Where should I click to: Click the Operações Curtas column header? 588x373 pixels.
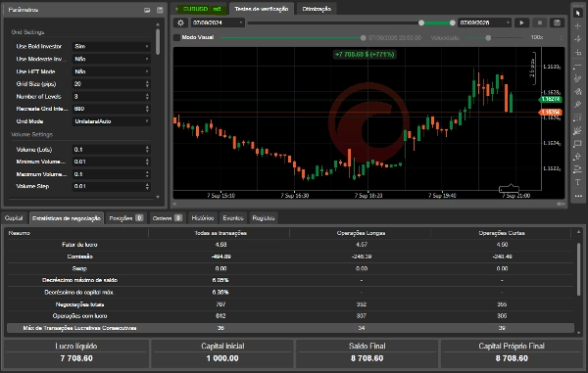coord(502,233)
